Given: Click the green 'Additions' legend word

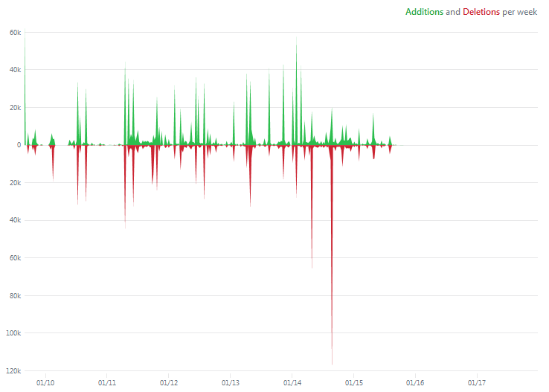Looking at the screenshot, I should [424, 12].
